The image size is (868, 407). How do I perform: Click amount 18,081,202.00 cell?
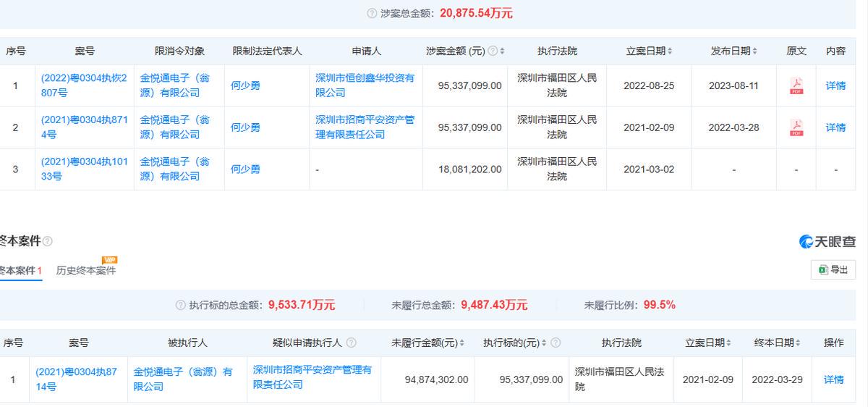(x=469, y=169)
